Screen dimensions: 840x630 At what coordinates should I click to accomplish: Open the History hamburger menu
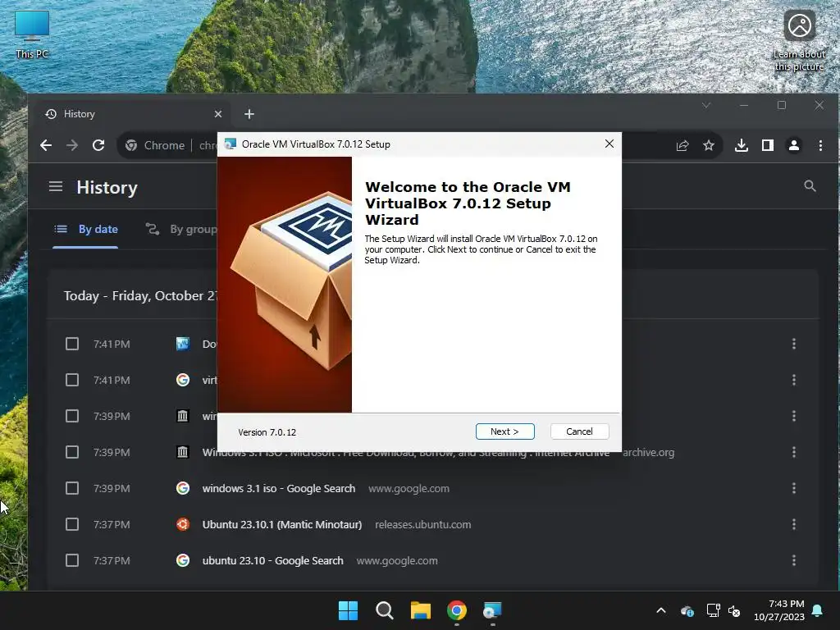[56, 186]
